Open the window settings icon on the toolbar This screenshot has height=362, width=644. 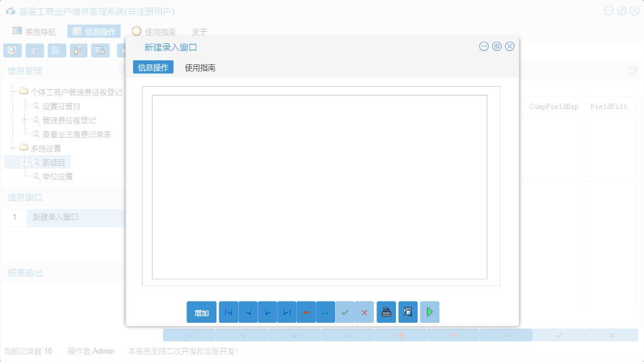click(x=100, y=50)
